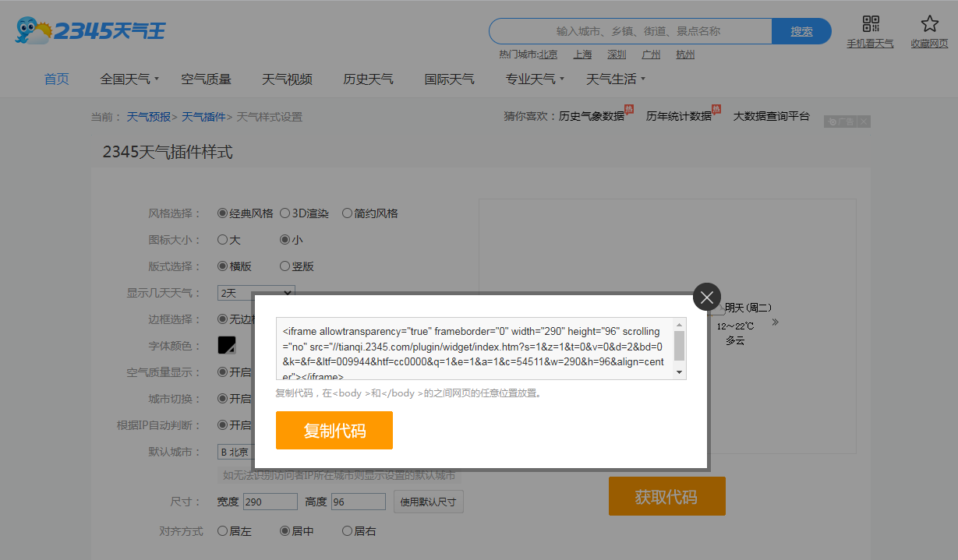Viewport: 958px width, 560px height.
Task: Choose the 大 icon size
Action: tap(222, 240)
